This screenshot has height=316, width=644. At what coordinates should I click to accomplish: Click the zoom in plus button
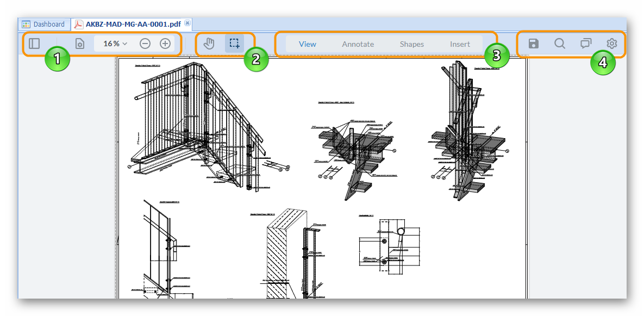point(165,44)
